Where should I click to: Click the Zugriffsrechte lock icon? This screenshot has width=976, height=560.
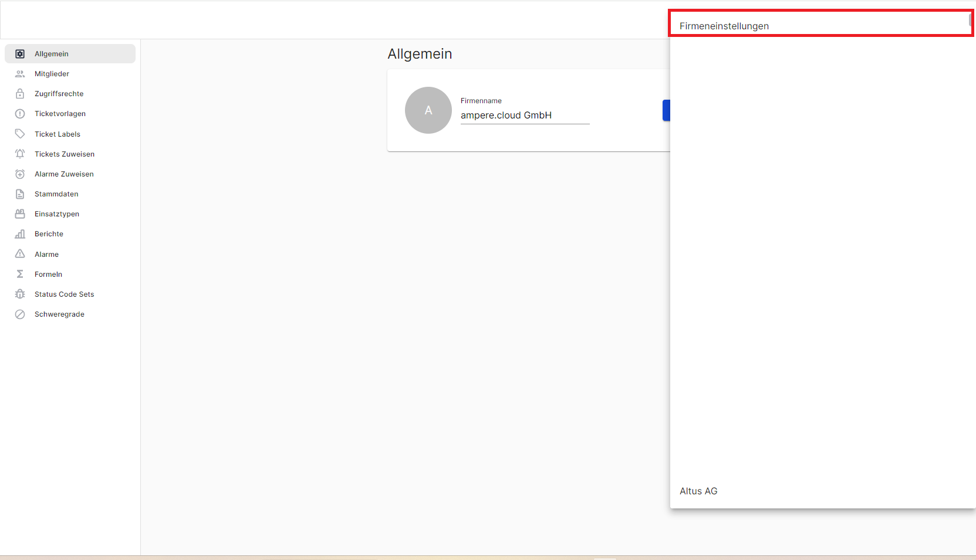coord(20,94)
